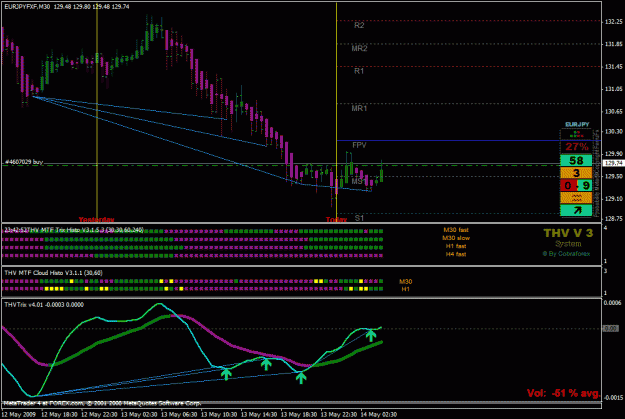Viewport: 625px width, 419px height.
Task: Click the M30 fast row label
Action: pyautogui.click(x=456, y=230)
